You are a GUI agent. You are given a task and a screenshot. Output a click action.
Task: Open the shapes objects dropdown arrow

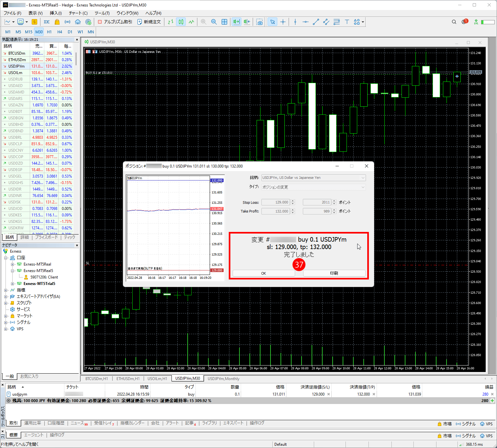(363, 22)
